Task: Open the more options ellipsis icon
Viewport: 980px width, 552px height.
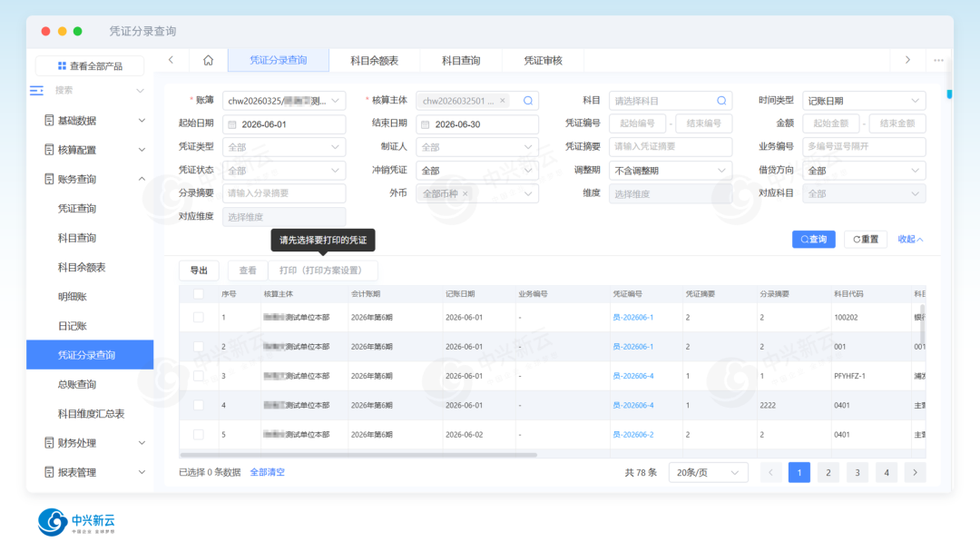Action: (939, 60)
